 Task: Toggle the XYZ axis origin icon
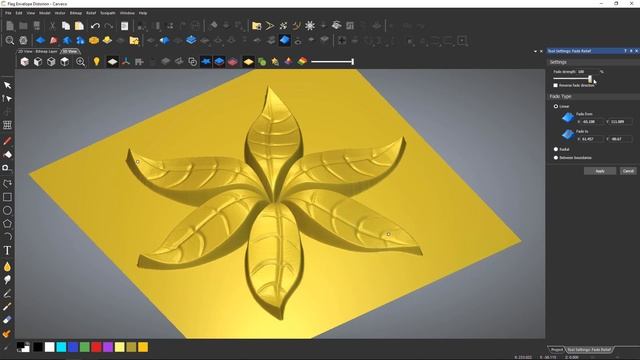126,62
